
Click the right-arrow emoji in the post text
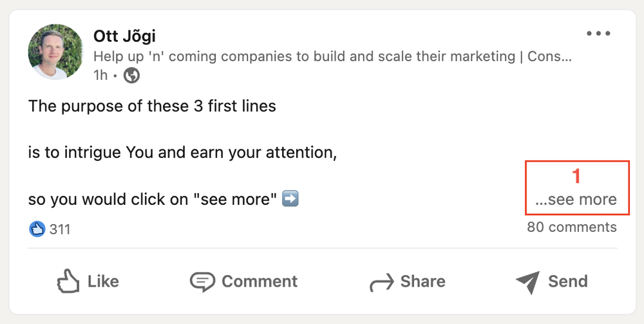(x=290, y=199)
